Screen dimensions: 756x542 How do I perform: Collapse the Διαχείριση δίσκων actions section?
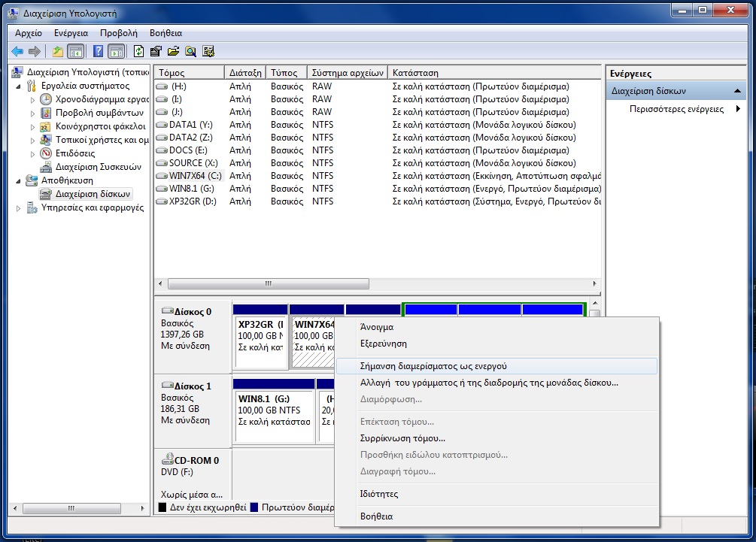pos(737,90)
